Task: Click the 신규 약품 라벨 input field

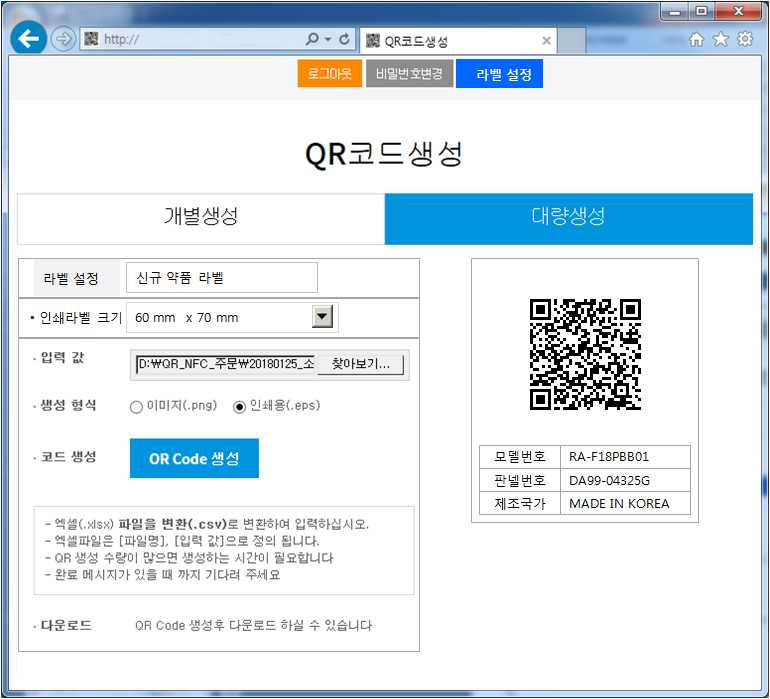Action: tap(222, 278)
